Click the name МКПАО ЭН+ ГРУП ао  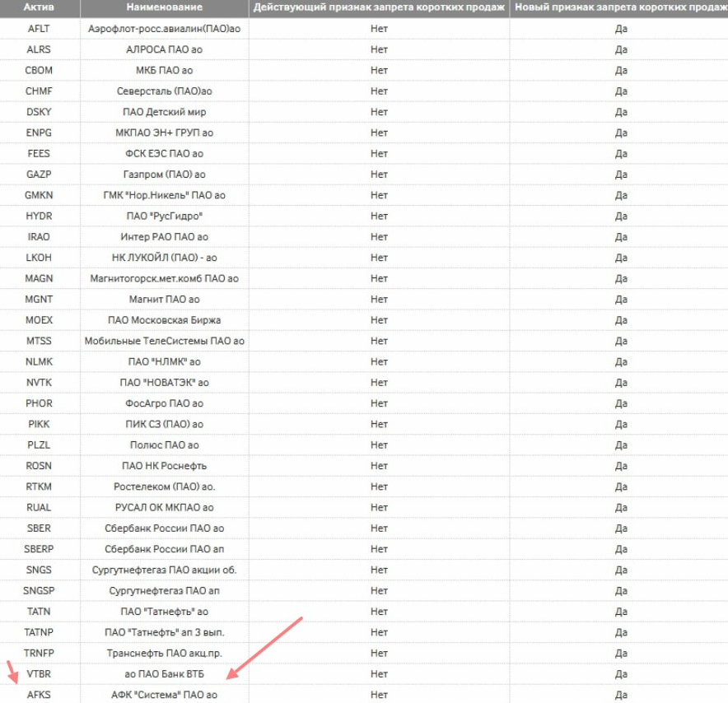165,133
